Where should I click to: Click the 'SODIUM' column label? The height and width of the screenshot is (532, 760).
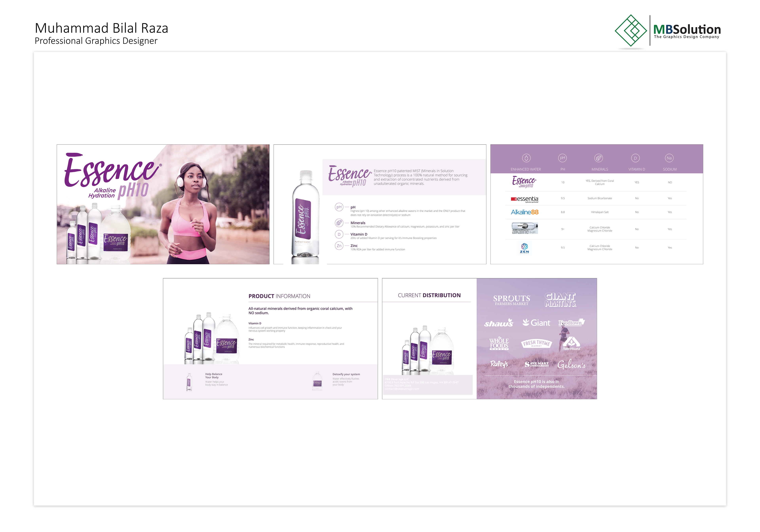[670, 169]
